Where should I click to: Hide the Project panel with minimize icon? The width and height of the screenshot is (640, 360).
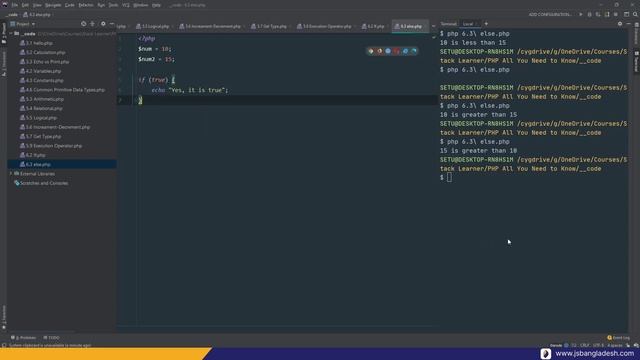pyautogui.click(x=112, y=24)
